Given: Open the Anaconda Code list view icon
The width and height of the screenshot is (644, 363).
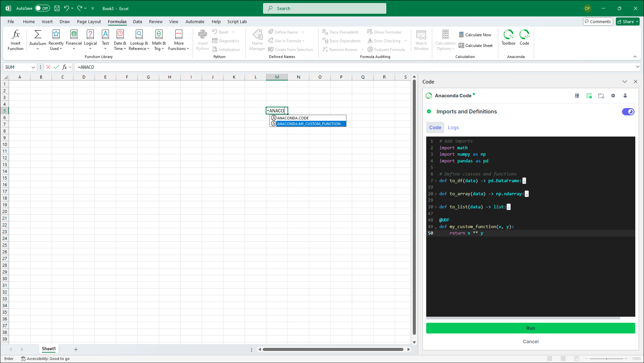Looking at the screenshot, I should click(577, 96).
